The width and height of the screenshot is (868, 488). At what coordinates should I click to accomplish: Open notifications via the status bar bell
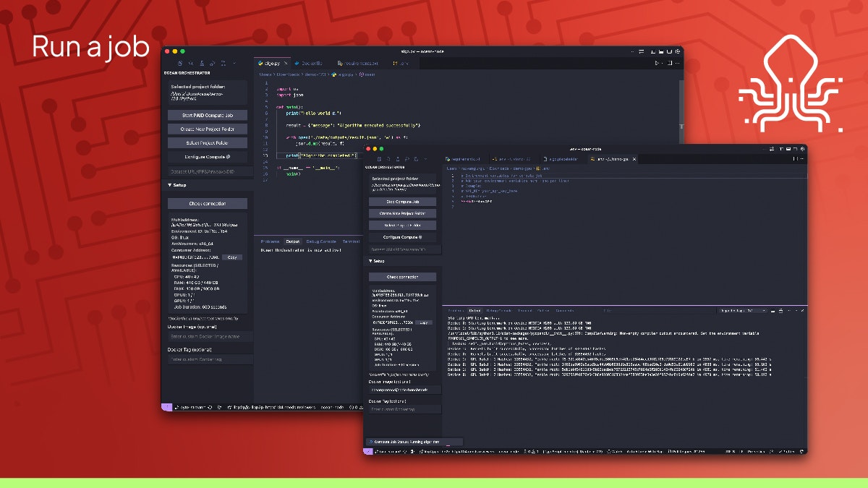tap(801, 452)
